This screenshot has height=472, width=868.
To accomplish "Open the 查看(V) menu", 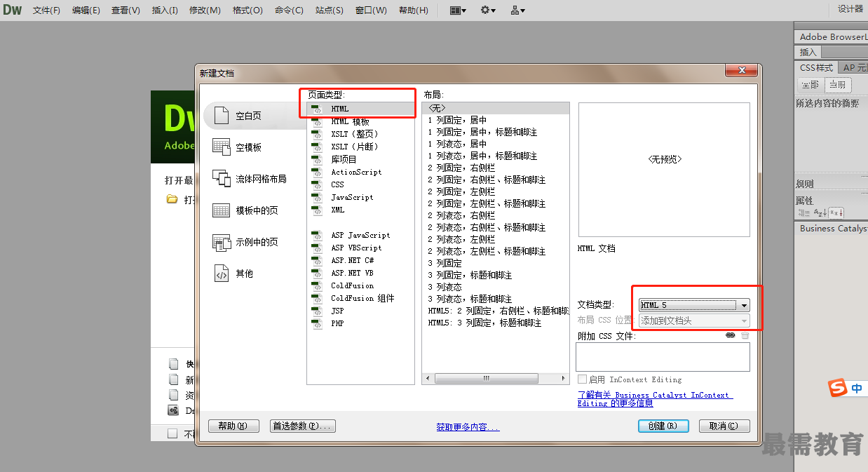I will click(x=126, y=11).
